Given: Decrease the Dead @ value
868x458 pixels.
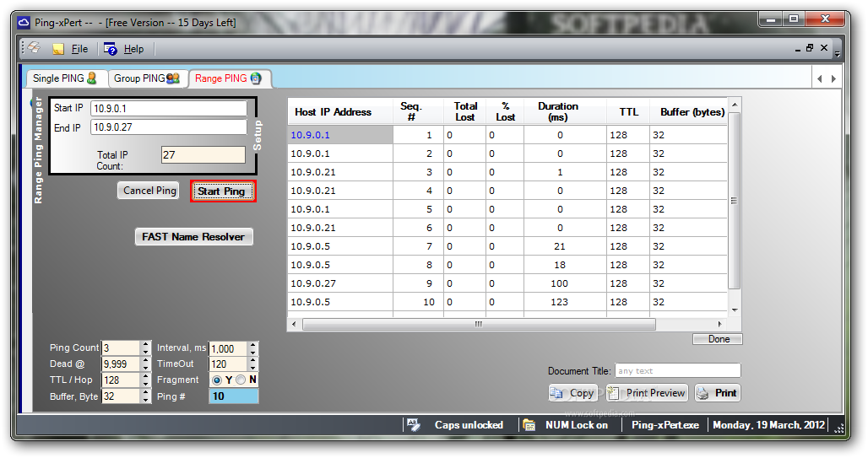Looking at the screenshot, I should pos(145,368).
